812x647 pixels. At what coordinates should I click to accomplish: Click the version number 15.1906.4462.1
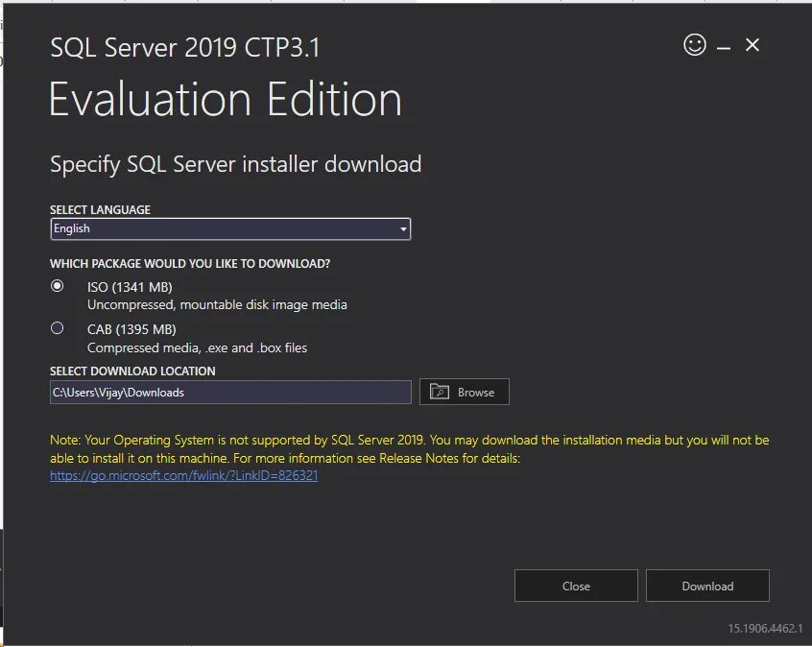pyautogui.click(x=765, y=629)
